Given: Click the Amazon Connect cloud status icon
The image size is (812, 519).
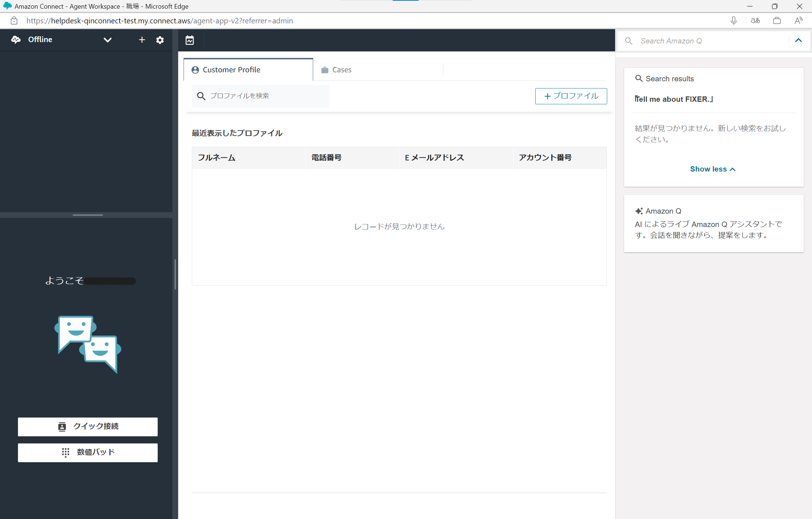Looking at the screenshot, I should tap(16, 40).
